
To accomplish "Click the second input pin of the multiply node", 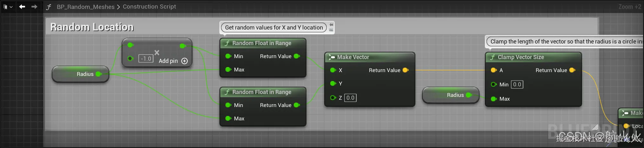I will [x=130, y=58].
